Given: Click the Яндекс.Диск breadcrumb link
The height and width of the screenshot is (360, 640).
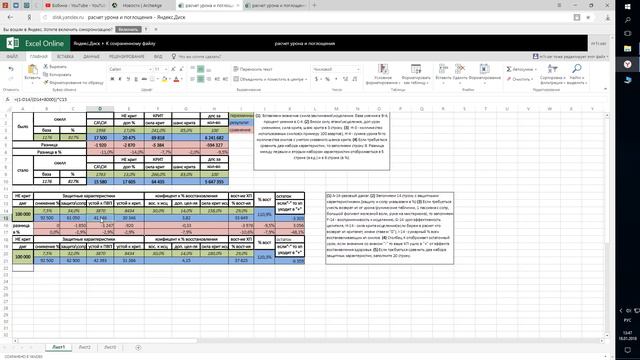Looking at the screenshot, I should point(87,43).
